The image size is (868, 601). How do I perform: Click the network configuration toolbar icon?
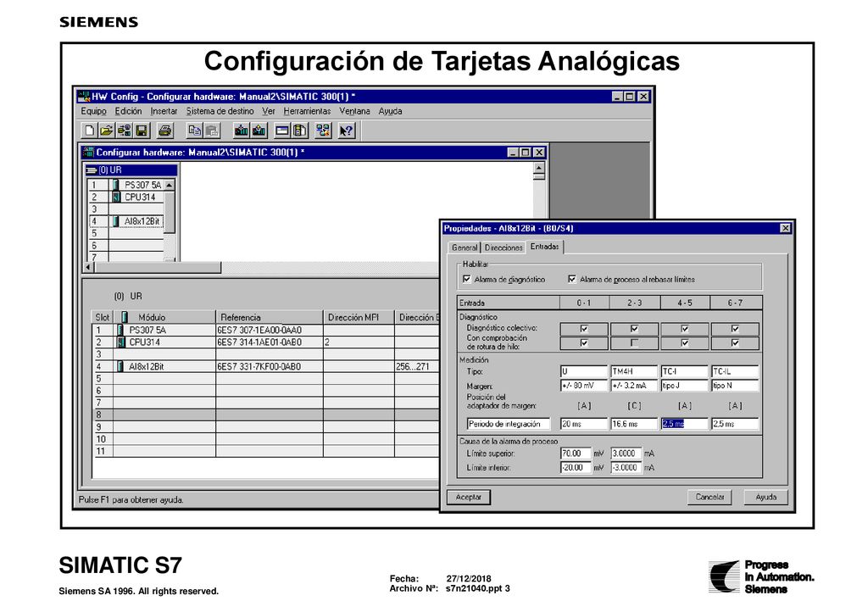(x=323, y=131)
